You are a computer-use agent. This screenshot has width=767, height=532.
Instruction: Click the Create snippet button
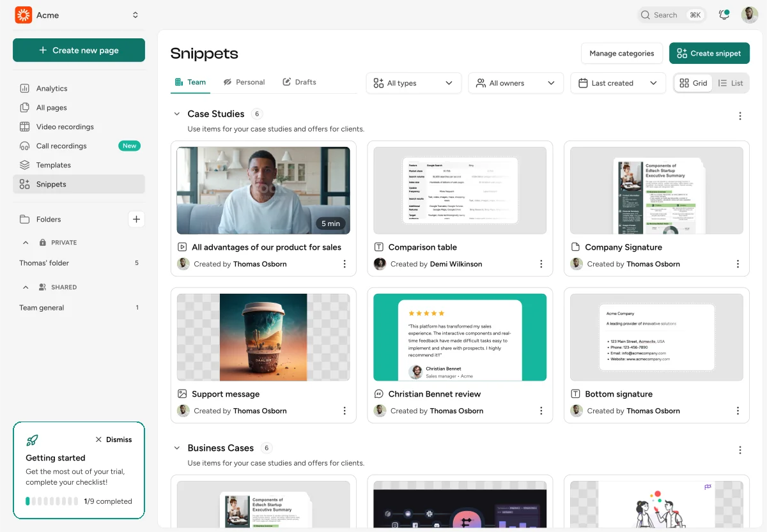coord(709,54)
